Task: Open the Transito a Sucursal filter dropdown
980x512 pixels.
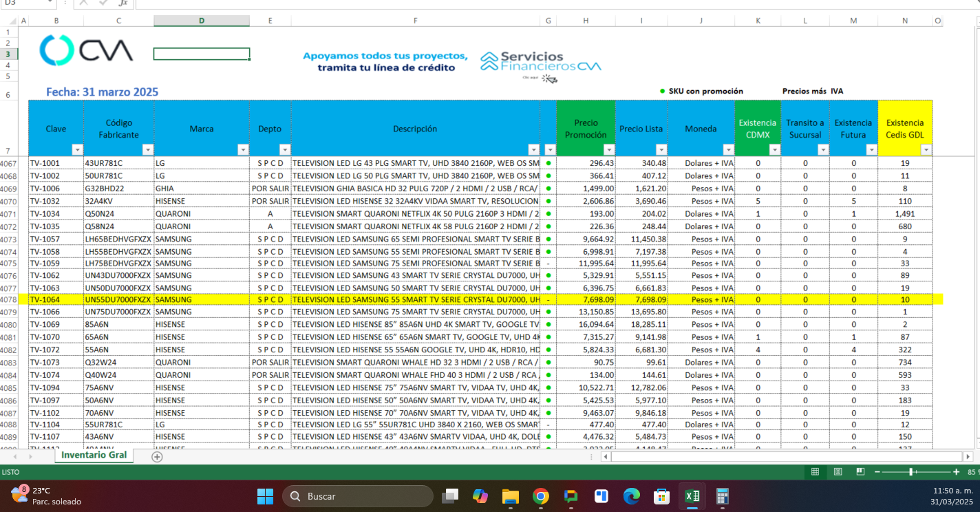Action: [823, 149]
